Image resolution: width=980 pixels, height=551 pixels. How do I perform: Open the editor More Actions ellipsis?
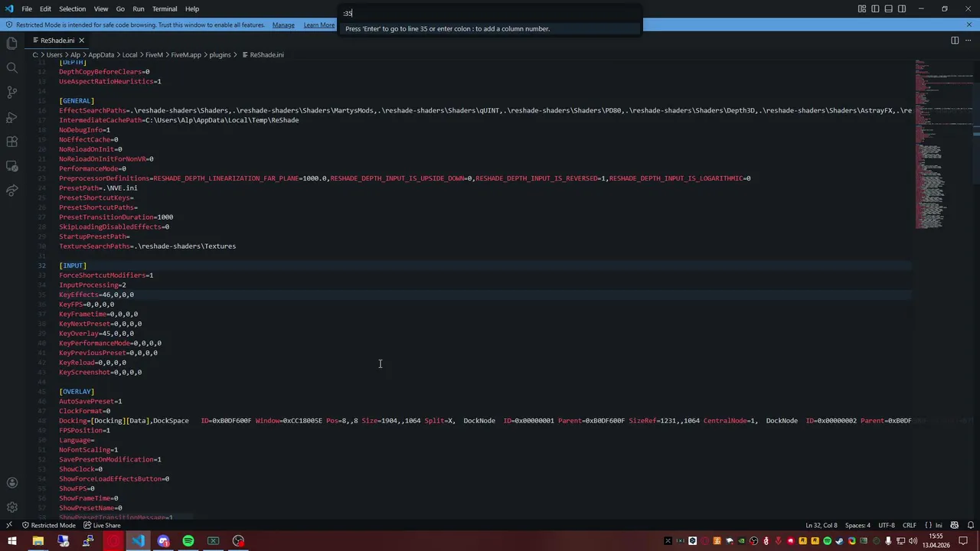pyautogui.click(x=969, y=41)
